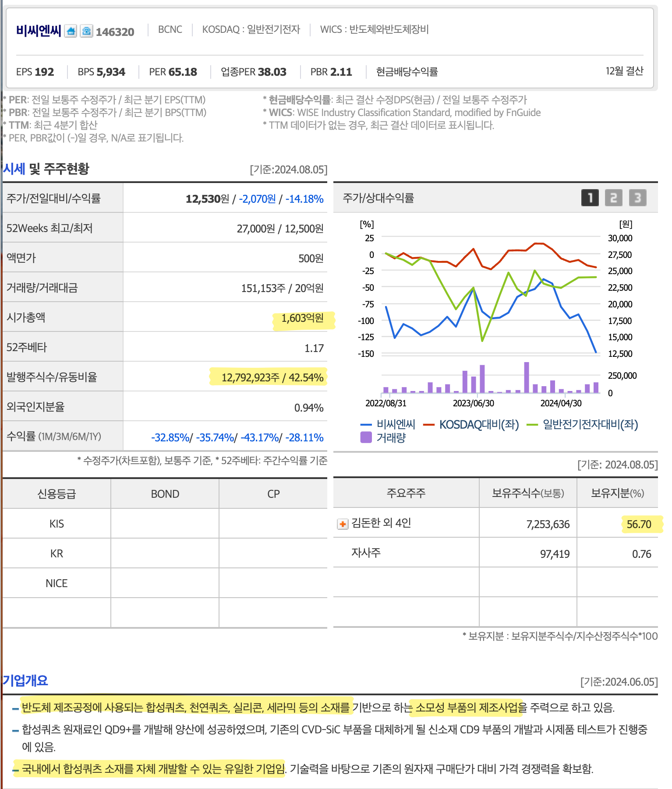Click the CP column header
Viewport: 672px width, 789px height.
point(273,494)
